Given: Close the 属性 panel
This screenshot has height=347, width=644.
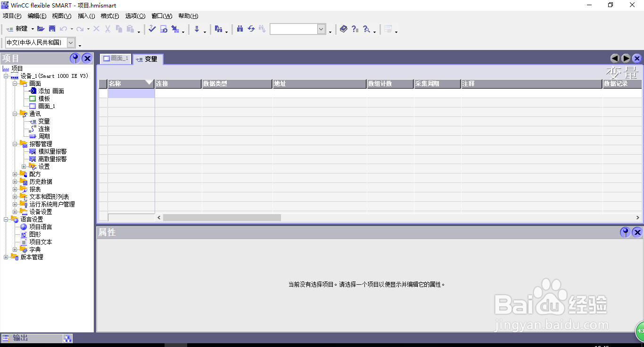Looking at the screenshot, I should pos(637,232).
